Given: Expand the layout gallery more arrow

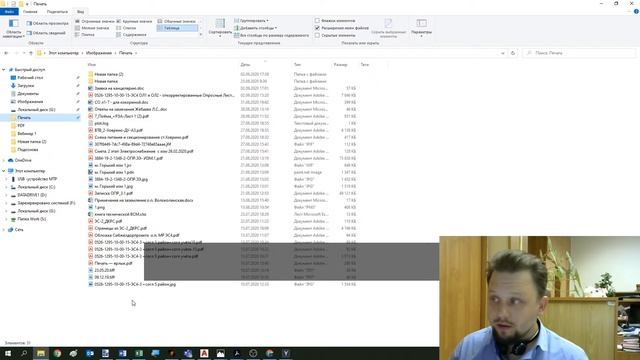Looking at the screenshot, I should pyautogui.click(x=201, y=35).
